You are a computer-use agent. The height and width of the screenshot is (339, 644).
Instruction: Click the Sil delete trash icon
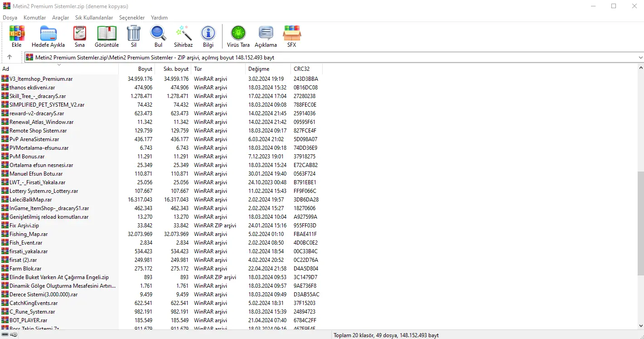[x=134, y=33]
